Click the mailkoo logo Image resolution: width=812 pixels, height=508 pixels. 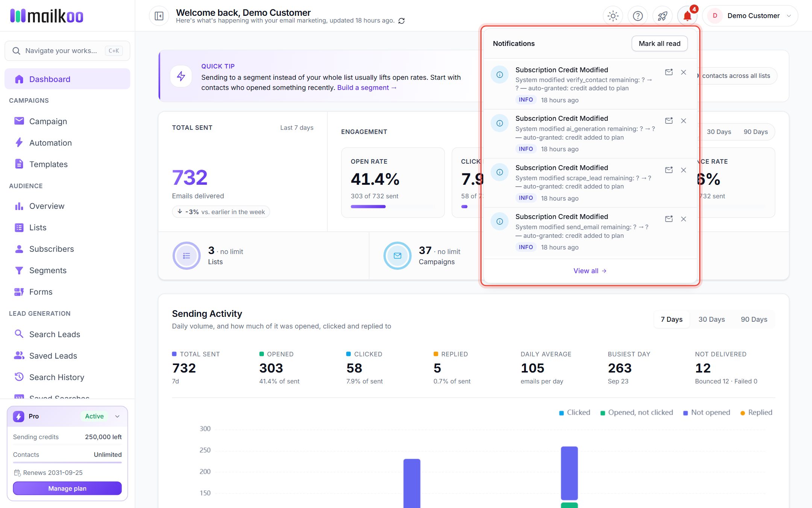coord(47,16)
